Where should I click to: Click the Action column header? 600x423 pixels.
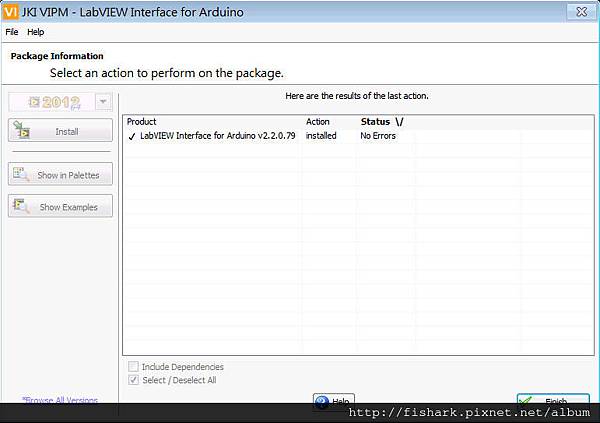pyautogui.click(x=318, y=122)
